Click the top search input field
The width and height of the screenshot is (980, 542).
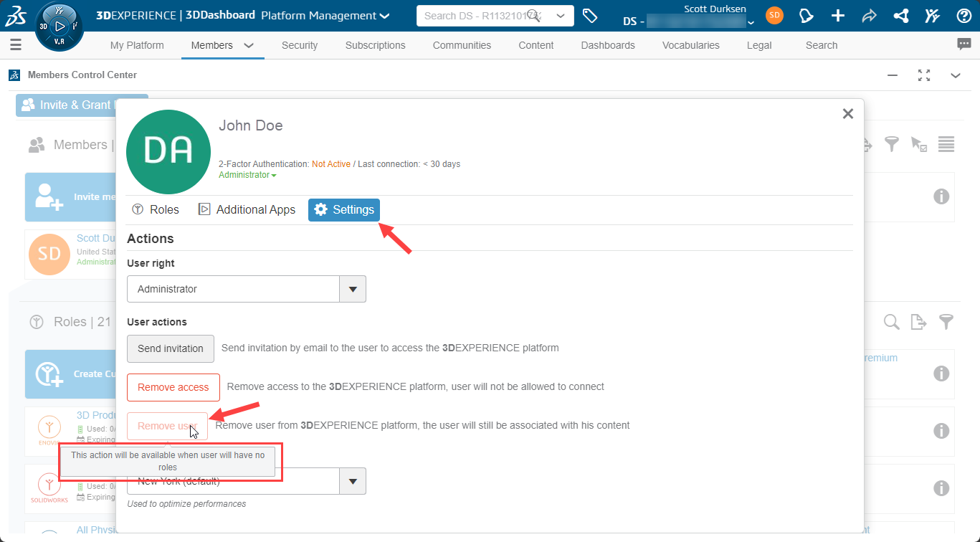pyautogui.click(x=473, y=15)
